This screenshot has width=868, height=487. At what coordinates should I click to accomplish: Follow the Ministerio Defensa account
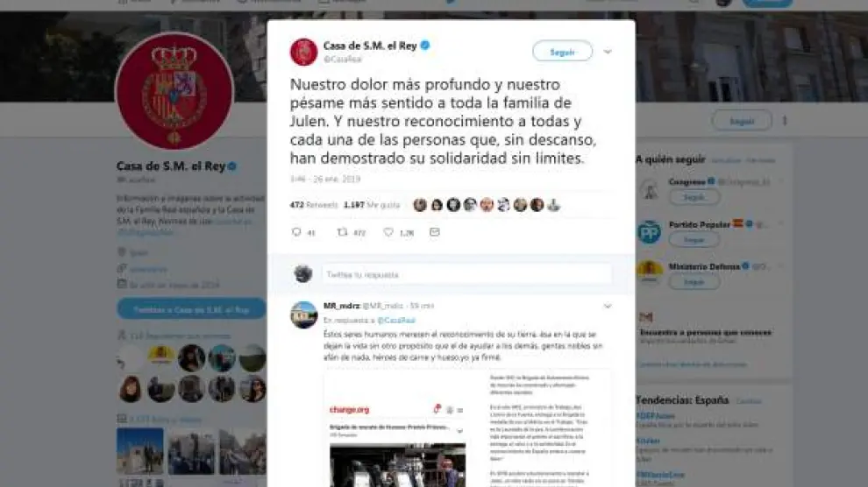[694, 282]
